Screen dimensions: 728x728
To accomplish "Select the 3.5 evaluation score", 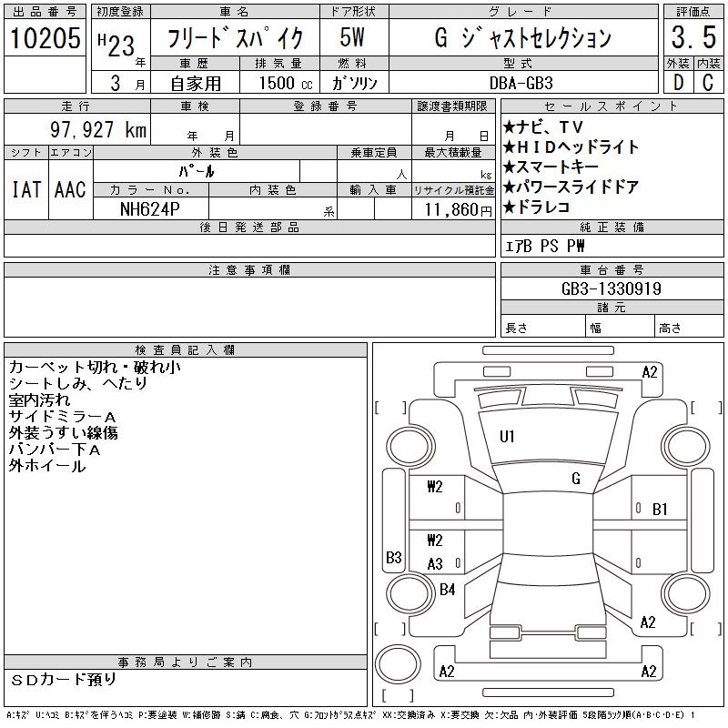I will coord(692,38).
